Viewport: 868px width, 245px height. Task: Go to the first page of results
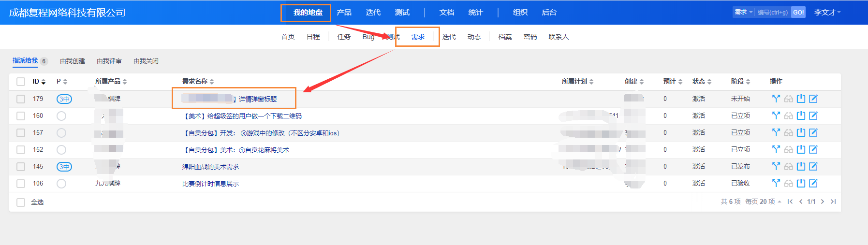790,202
